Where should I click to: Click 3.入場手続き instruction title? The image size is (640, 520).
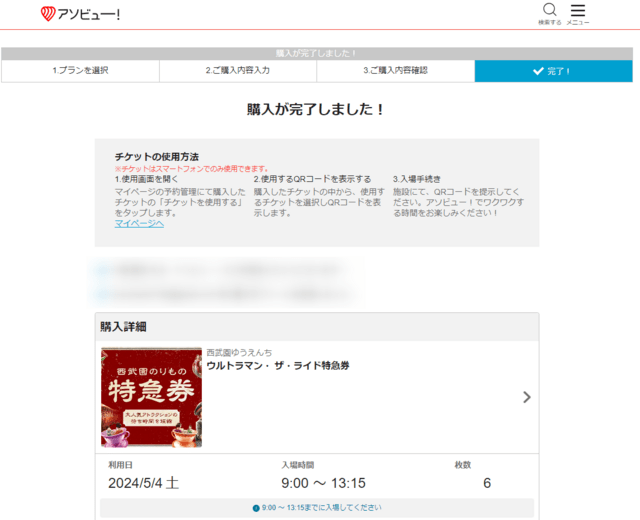click(x=417, y=179)
